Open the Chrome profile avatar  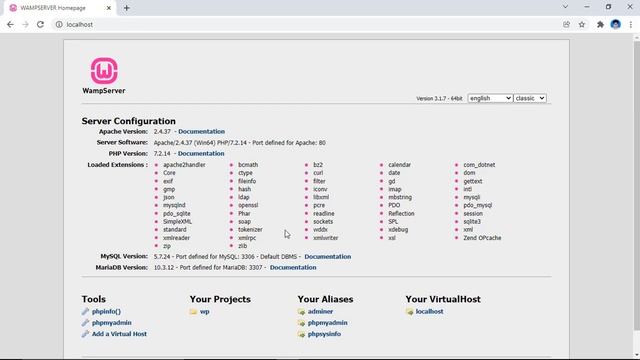(616, 24)
